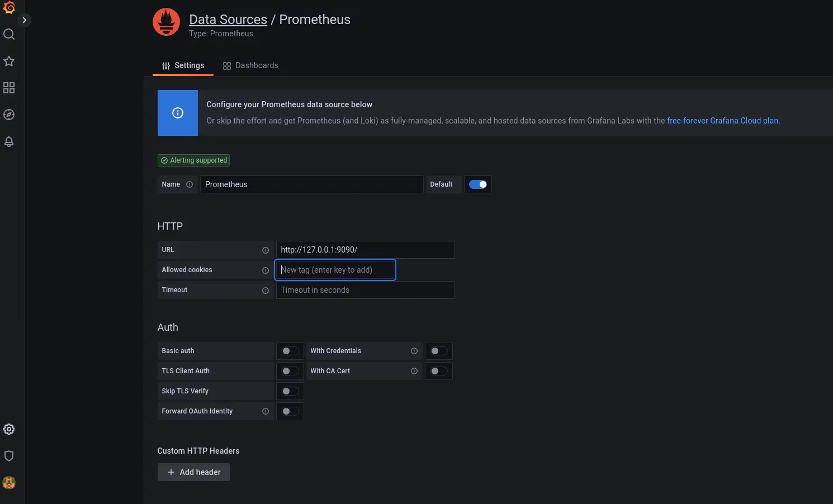The image size is (833, 504).
Task: Enable the TLS Client Auth toggle
Action: 290,371
